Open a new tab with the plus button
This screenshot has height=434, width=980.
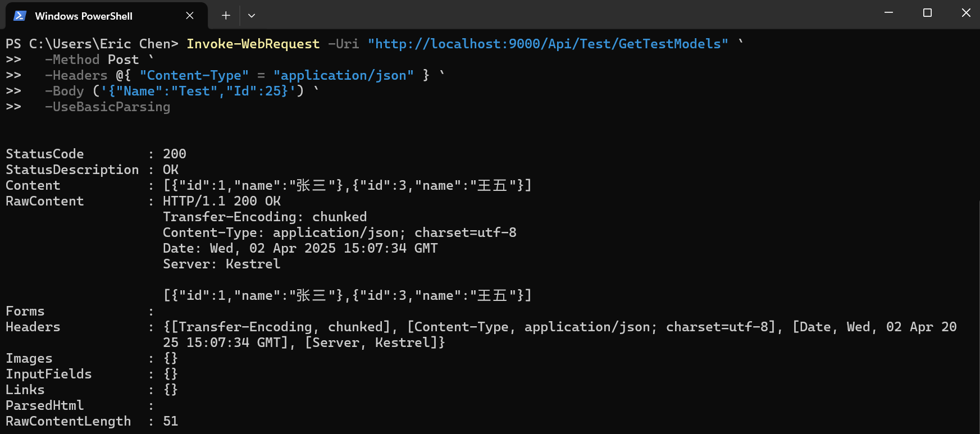(x=226, y=16)
